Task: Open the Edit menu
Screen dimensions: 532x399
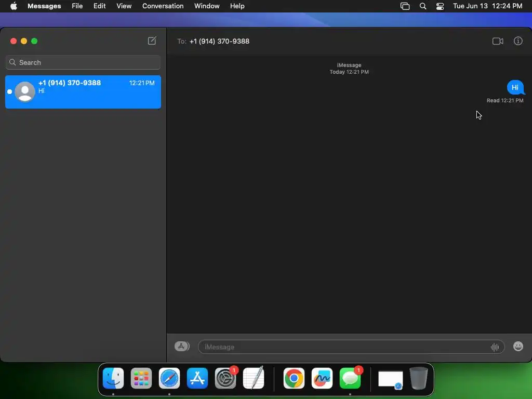Action: pos(99,6)
